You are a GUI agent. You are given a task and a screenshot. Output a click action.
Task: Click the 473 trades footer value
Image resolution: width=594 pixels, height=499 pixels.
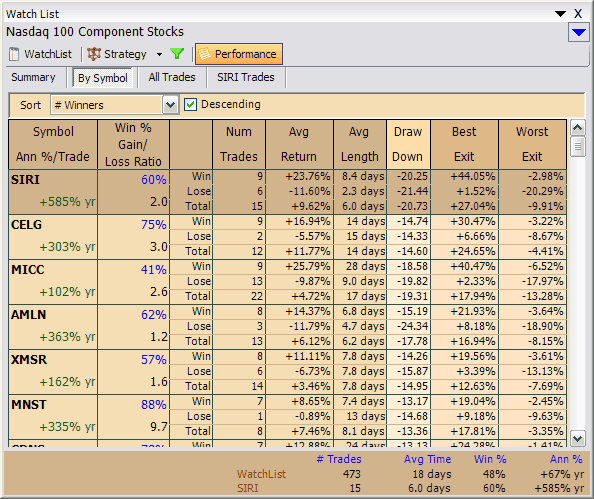point(352,474)
